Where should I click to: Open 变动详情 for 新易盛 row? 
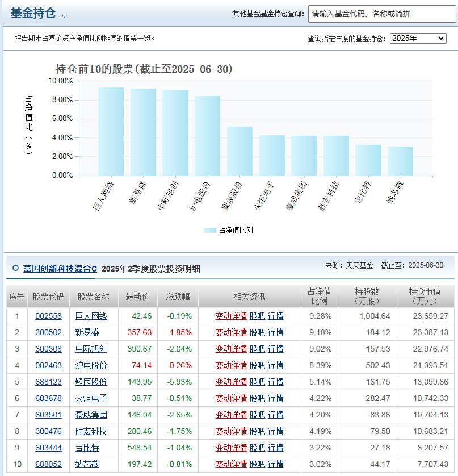pos(231,332)
